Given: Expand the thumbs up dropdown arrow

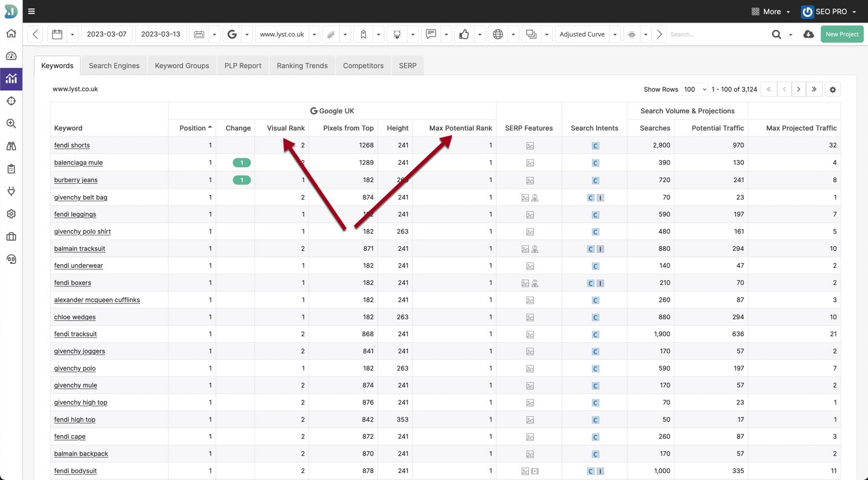Looking at the screenshot, I should point(480,34).
